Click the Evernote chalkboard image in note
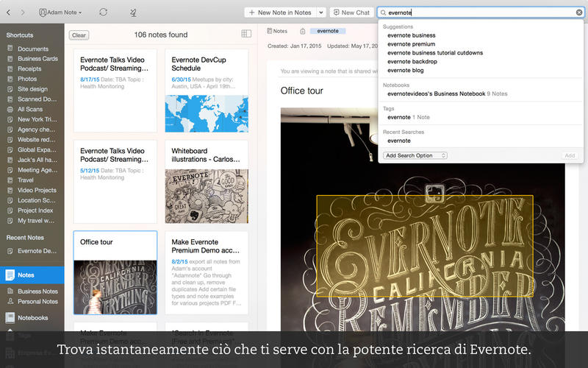 (x=423, y=219)
